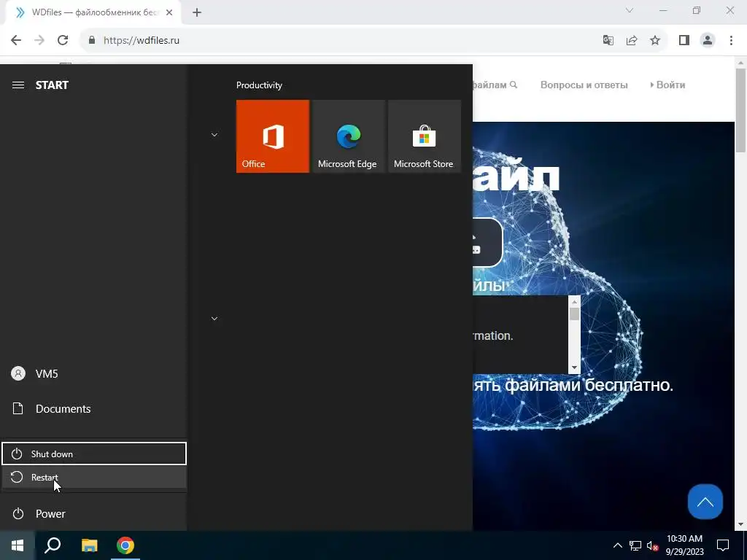Screen dimensions: 747x560
Task: Show hidden system tray icons
Action: pos(617,545)
